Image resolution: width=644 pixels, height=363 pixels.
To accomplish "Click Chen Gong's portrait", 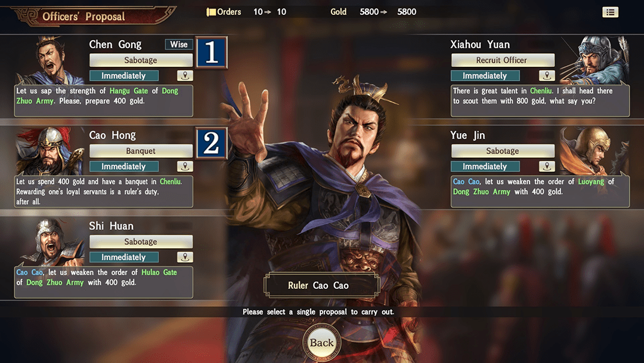I will click(50, 60).
